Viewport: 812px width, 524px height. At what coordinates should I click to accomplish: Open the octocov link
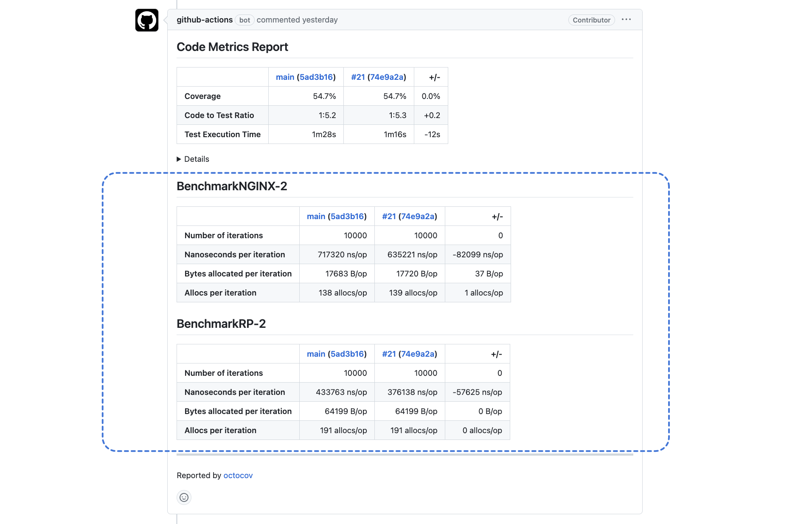(238, 475)
